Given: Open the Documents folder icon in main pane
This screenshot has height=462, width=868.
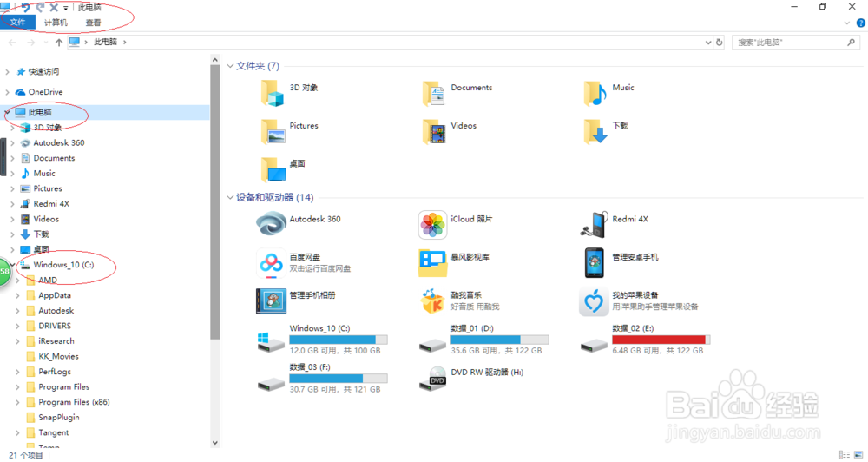Looking at the screenshot, I should coord(433,93).
